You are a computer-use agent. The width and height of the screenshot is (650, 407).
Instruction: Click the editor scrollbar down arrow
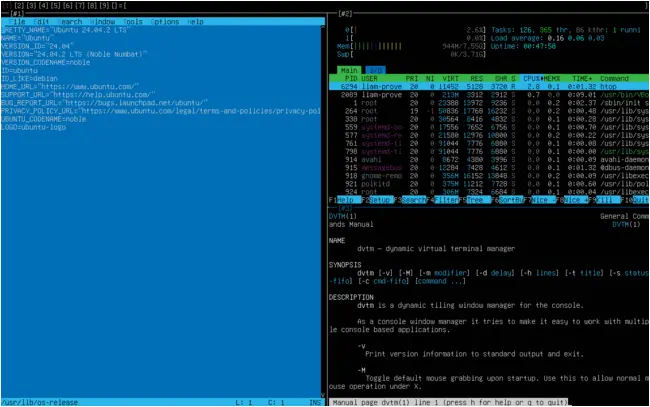point(323,395)
